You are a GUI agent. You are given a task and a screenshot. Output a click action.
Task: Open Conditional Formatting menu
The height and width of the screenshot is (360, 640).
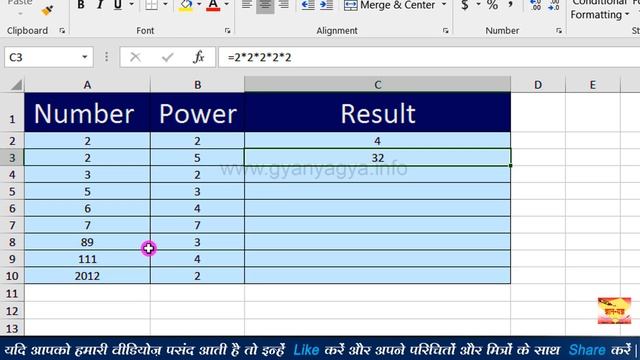point(601,10)
